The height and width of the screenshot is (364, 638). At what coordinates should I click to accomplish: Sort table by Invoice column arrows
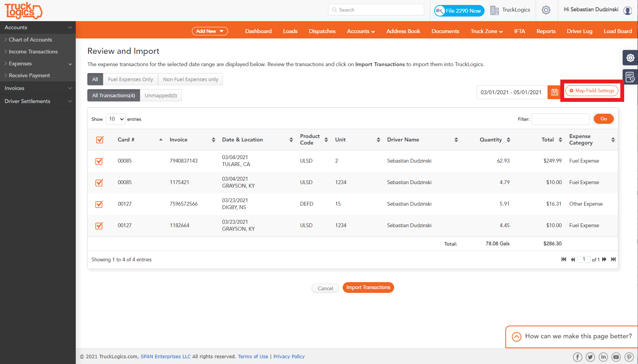pos(213,140)
